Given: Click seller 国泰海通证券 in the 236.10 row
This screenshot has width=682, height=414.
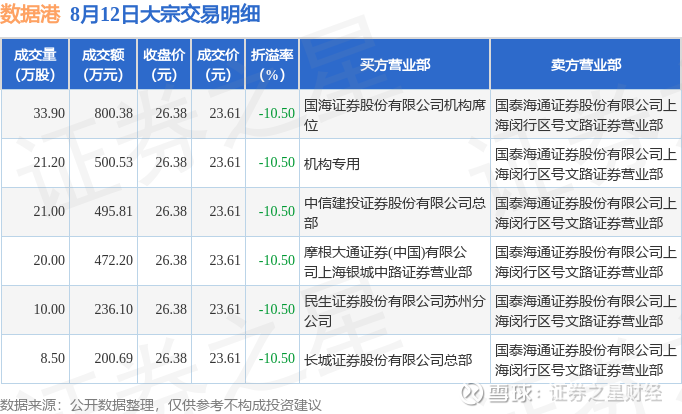Looking at the screenshot, I should [x=585, y=310].
